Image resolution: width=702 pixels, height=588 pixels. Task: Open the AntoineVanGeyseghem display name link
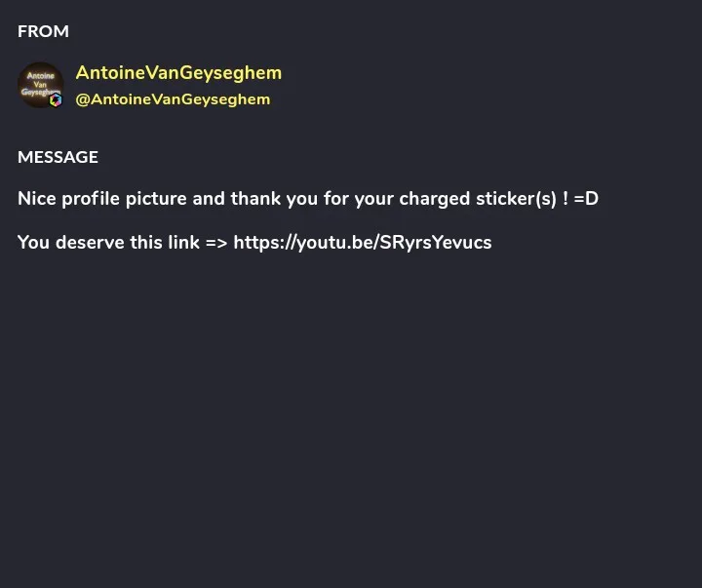tap(178, 73)
